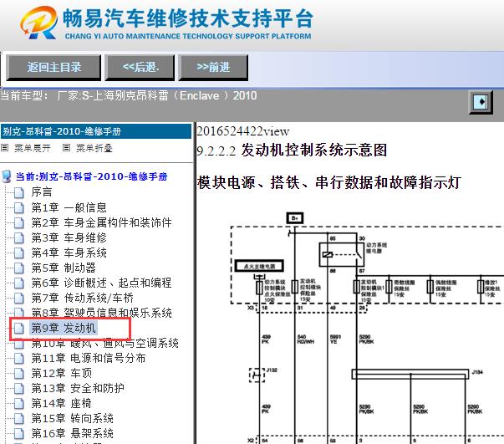The height and width of the screenshot is (444, 504).
Task: Click the page icon beside 第14章
Action: coord(19,404)
